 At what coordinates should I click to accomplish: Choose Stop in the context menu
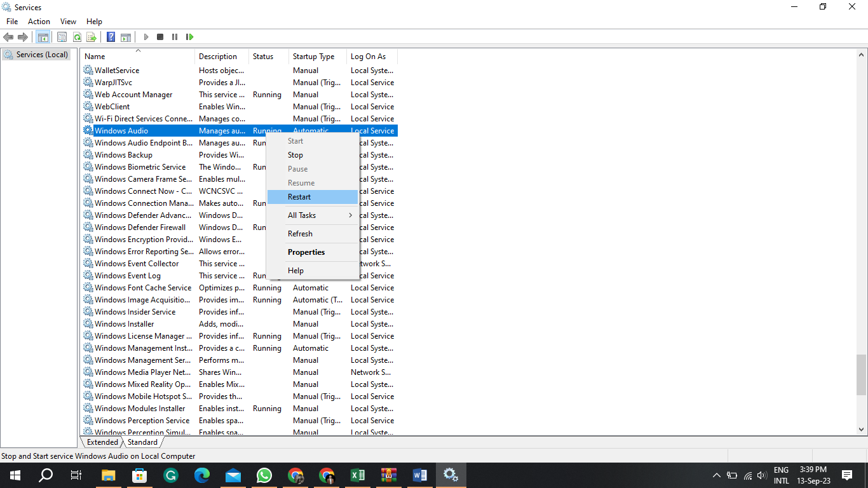[313, 155]
